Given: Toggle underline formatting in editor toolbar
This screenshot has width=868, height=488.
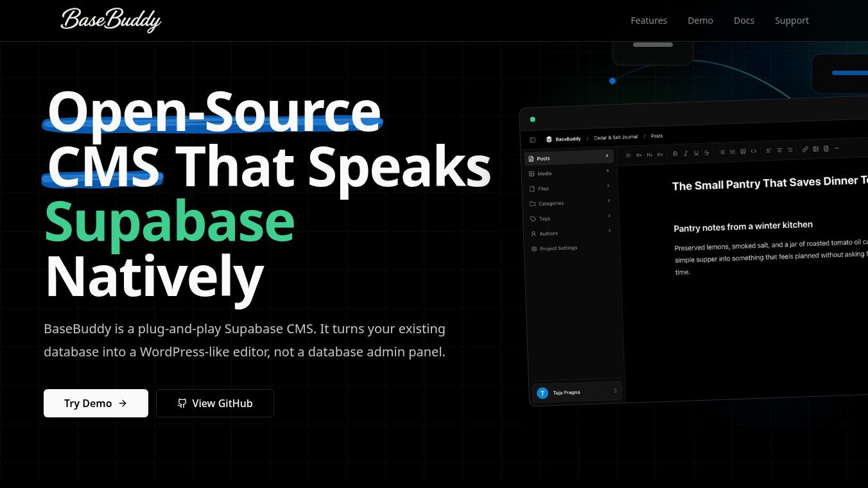Looking at the screenshot, I should [x=696, y=153].
